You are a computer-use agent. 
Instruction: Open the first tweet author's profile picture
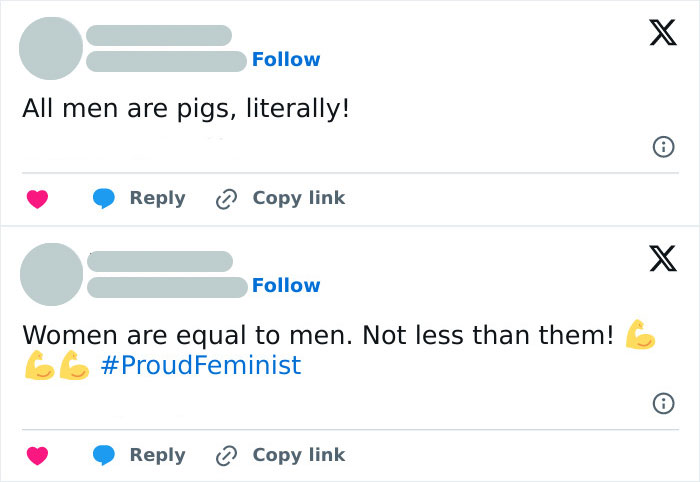(x=52, y=47)
